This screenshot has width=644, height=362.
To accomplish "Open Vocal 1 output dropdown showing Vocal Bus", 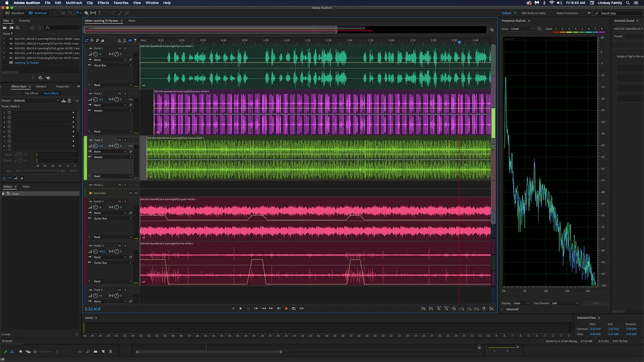I will click(x=113, y=65).
